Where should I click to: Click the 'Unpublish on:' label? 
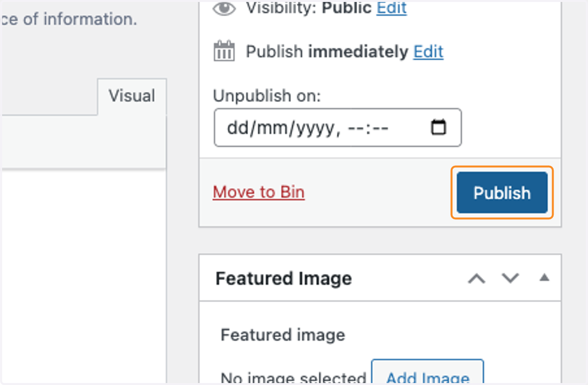coord(267,96)
